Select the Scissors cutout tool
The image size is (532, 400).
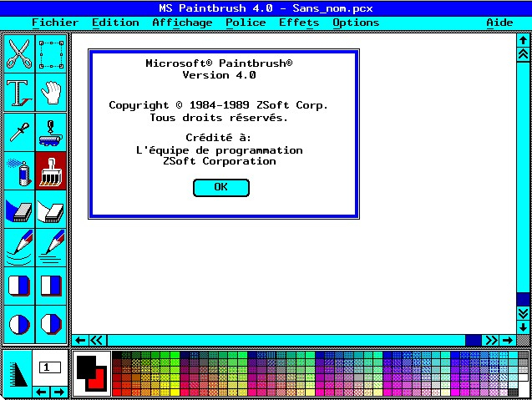click(x=19, y=54)
